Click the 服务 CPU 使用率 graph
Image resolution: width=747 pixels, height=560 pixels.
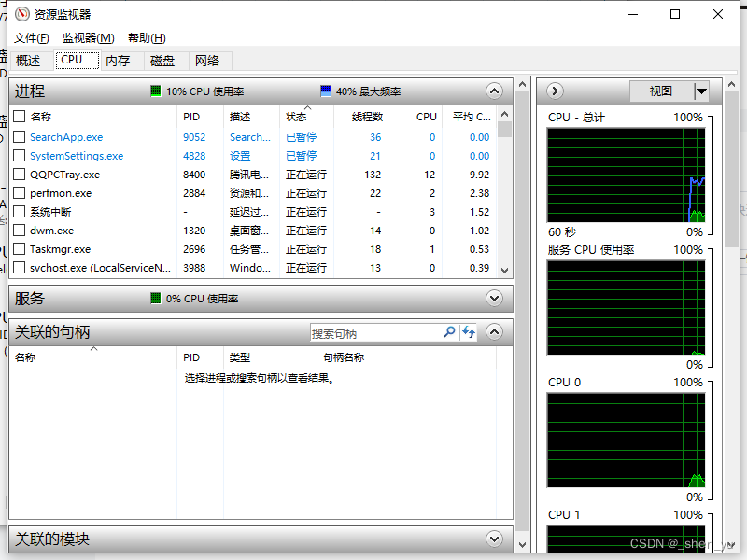tap(626, 308)
